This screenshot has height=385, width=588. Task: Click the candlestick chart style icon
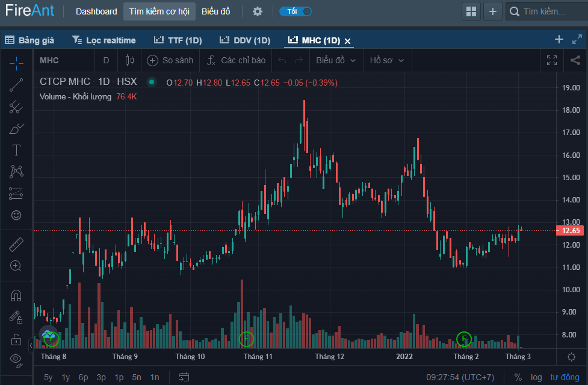(129, 60)
